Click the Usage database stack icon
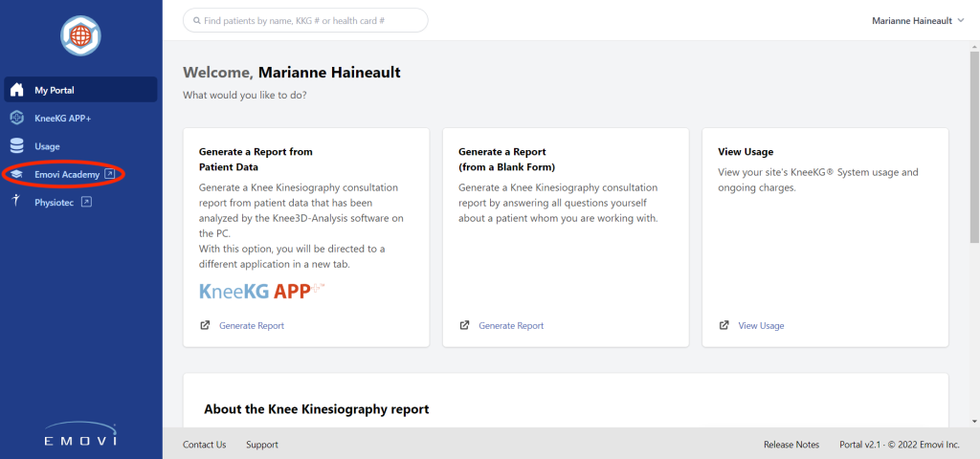This screenshot has width=980, height=459. pyautogui.click(x=17, y=146)
